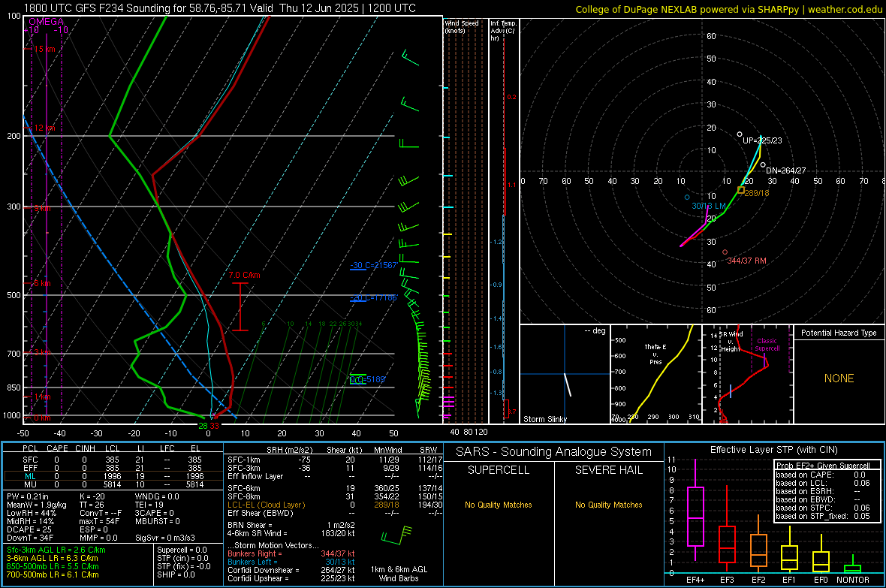Click the based on STPC: 0.06 line
This screenshot has height=588, width=886.
[823, 508]
